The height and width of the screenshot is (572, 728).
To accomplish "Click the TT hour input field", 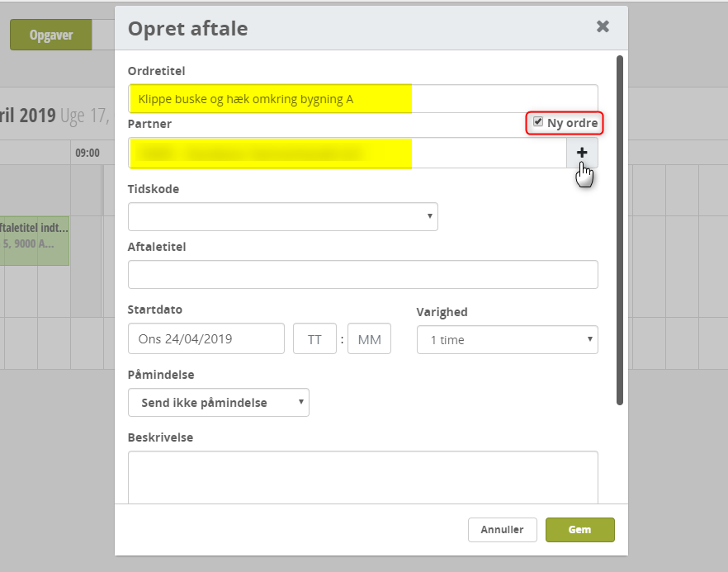I will [x=314, y=338].
